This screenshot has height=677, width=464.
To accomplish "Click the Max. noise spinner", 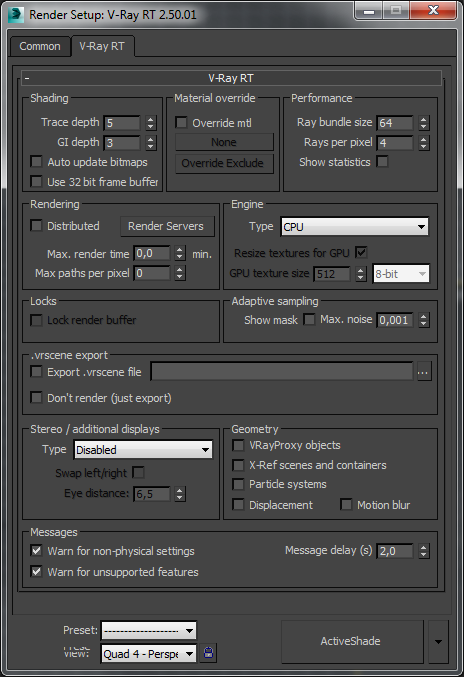I will 423,320.
